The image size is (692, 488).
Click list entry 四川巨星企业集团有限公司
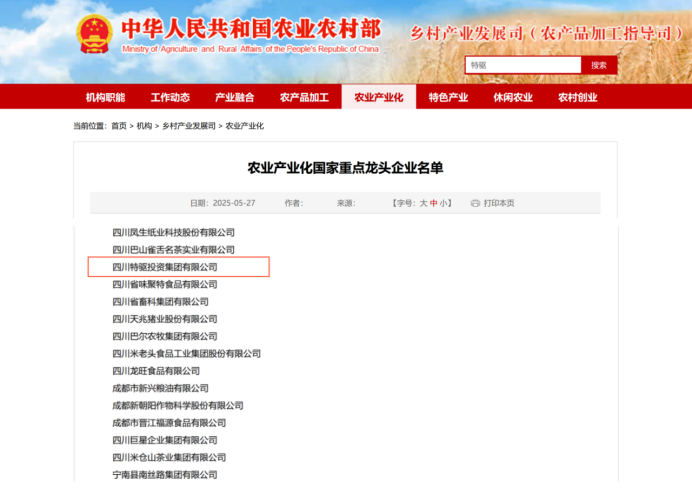pyautogui.click(x=165, y=440)
